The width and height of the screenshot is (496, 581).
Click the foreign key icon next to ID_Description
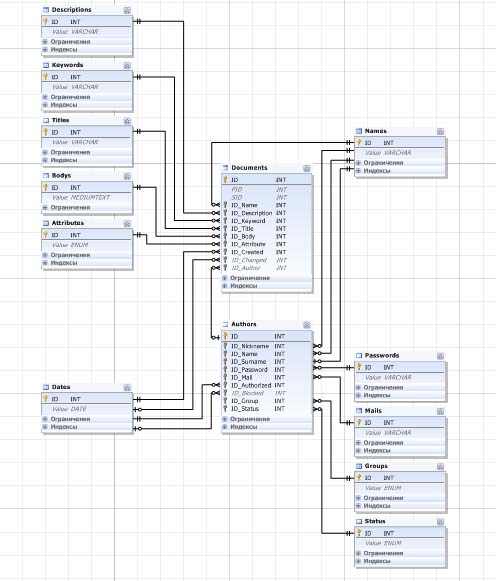point(225,213)
